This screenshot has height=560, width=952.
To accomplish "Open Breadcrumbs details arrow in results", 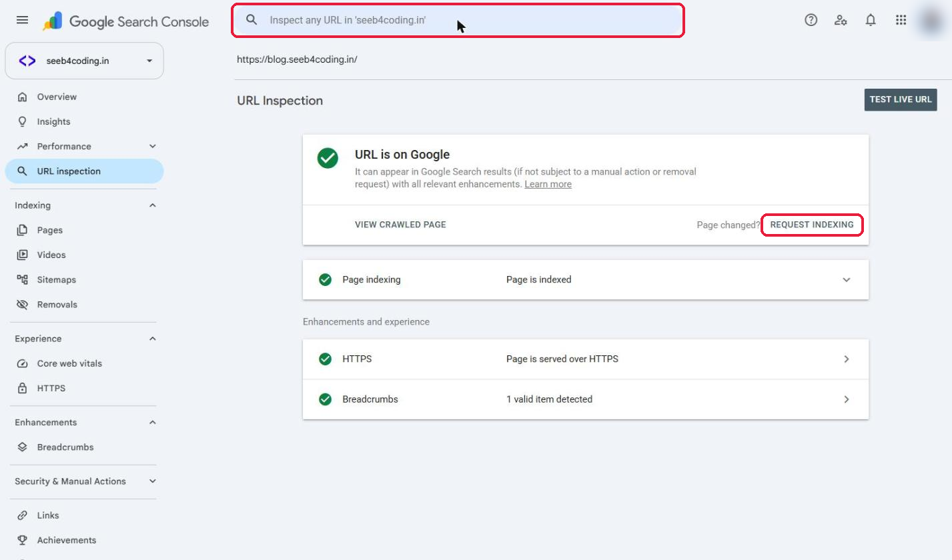I will 847,399.
